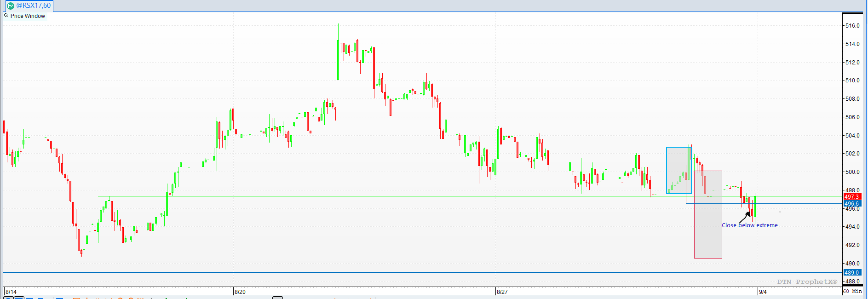
Task: Click the 492.0 price axis label
Action: click(852, 245)
